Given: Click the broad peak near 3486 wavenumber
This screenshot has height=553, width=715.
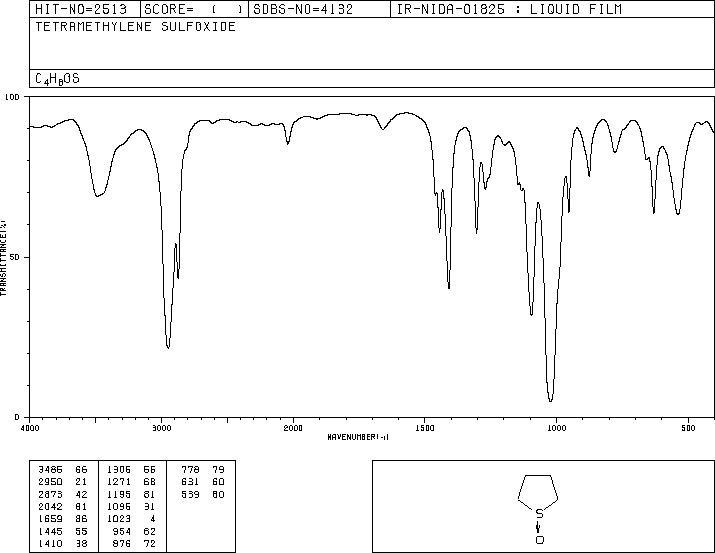Looking at the screenshot, I should (x=97, y=195).
